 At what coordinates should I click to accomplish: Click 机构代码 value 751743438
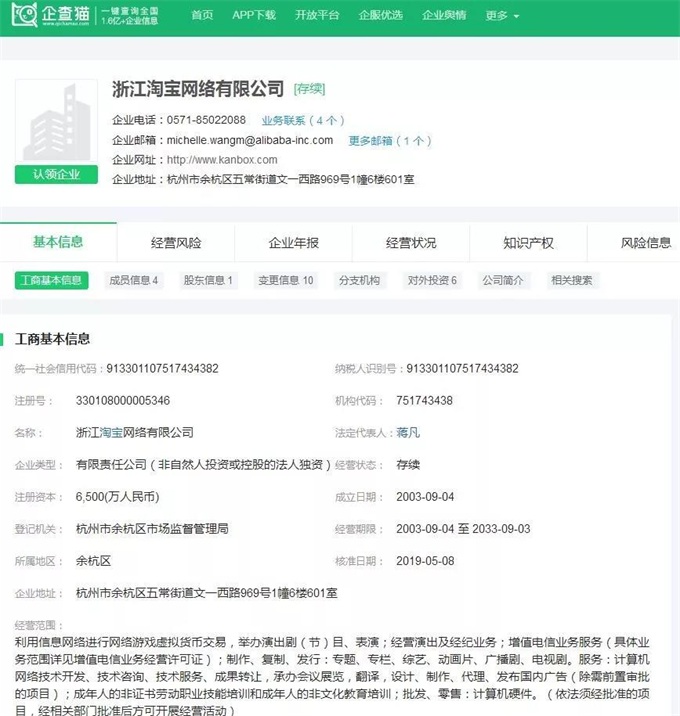424,400
